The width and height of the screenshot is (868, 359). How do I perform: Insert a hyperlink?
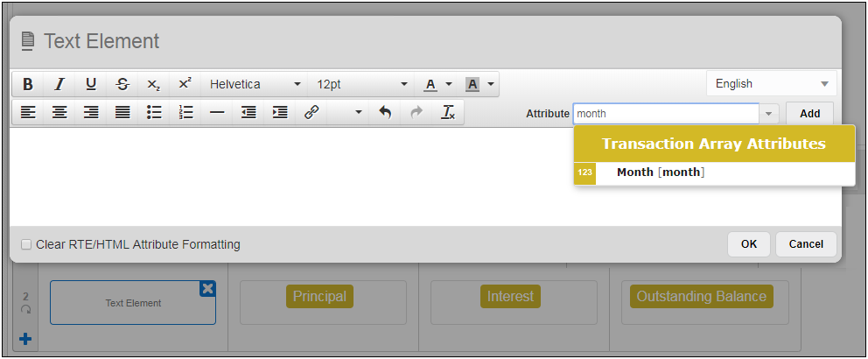click(x=311, y=113)
